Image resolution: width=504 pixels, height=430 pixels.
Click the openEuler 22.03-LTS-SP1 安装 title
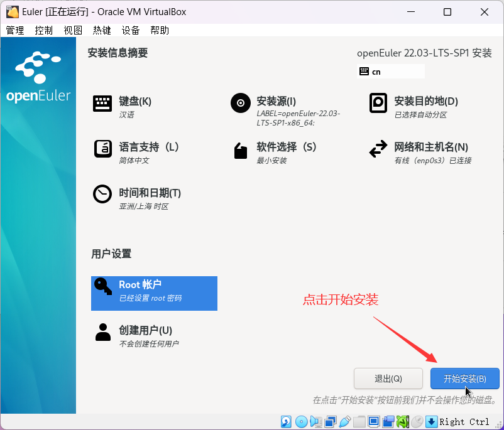tap(424, 53)
